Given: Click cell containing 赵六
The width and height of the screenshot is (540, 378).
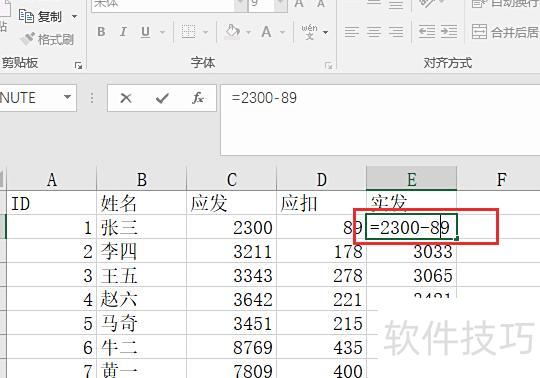Looking at the screenshot, I should tap(142, 299).
